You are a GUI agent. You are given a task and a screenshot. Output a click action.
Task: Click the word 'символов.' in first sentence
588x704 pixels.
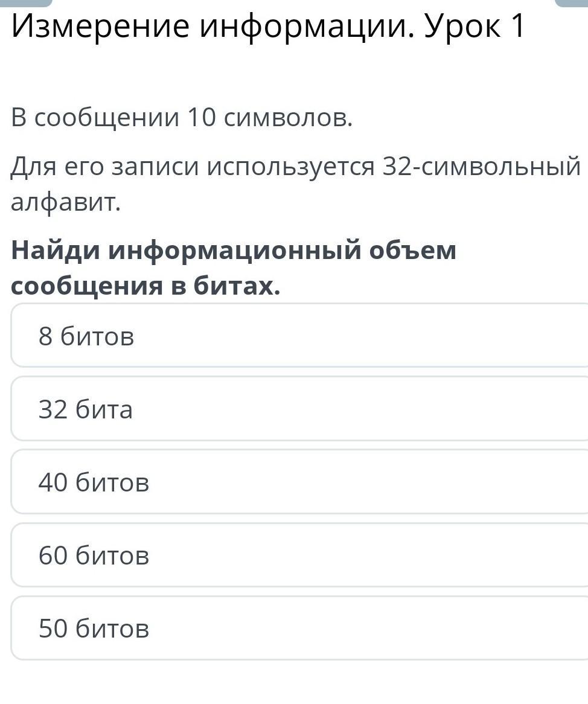click(288, 118)
